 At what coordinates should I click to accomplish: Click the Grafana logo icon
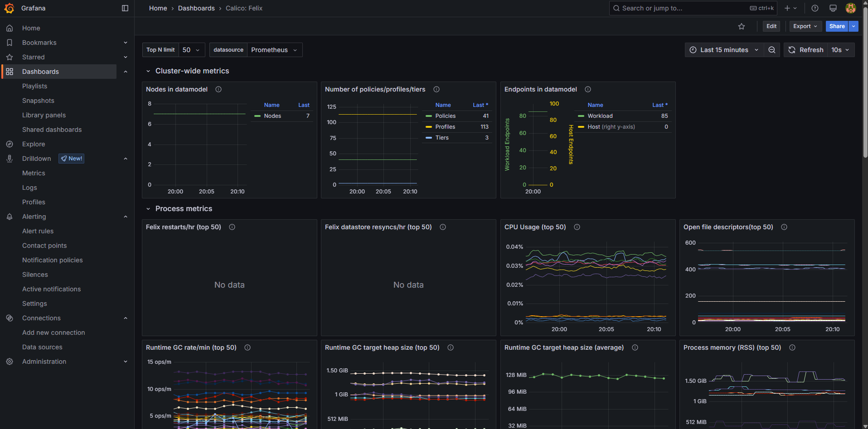9,8
